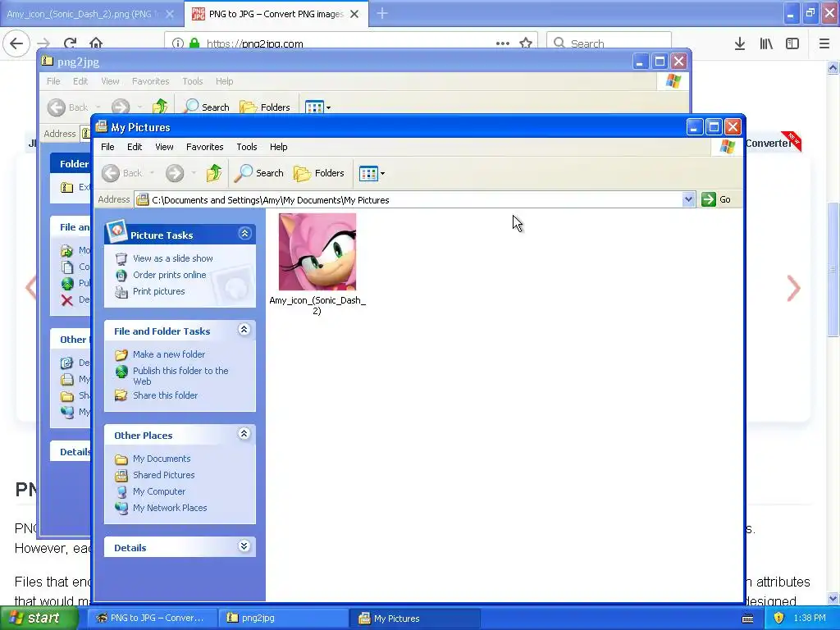840x630 pixels.
Task: Open Tools menu in png2jpg window
Action: [x=192, y=81]
